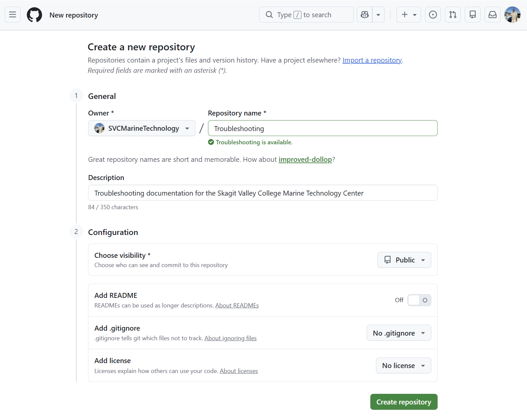
Task: View issues using the circle-dot icon
Action: [x=433, y=15]
